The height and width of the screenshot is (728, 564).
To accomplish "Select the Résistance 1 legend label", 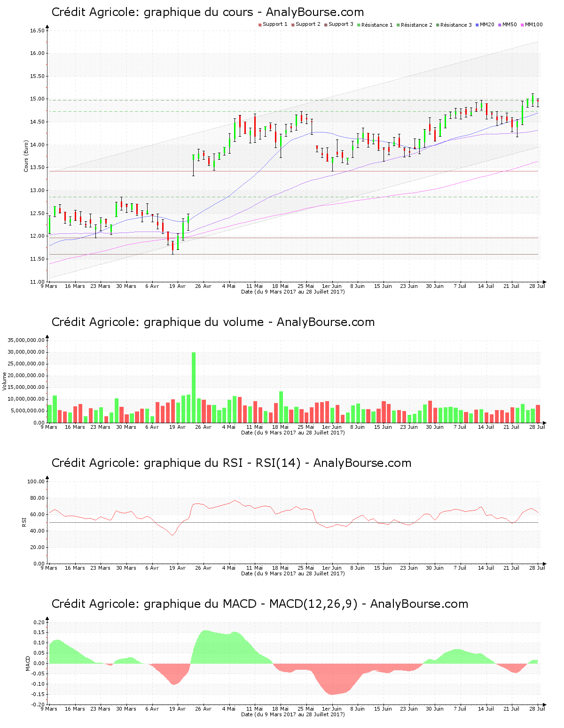I will [x=377, y=25].
